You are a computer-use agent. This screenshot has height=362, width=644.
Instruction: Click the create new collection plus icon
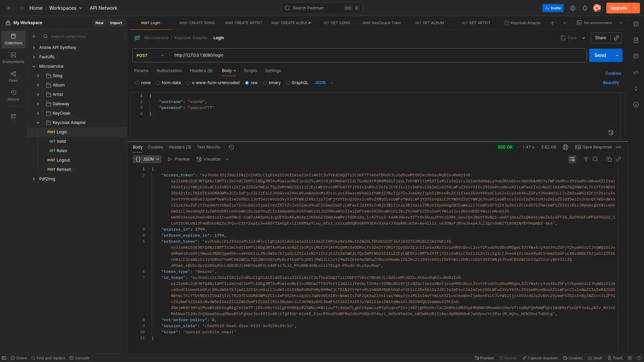coord(34,36)
